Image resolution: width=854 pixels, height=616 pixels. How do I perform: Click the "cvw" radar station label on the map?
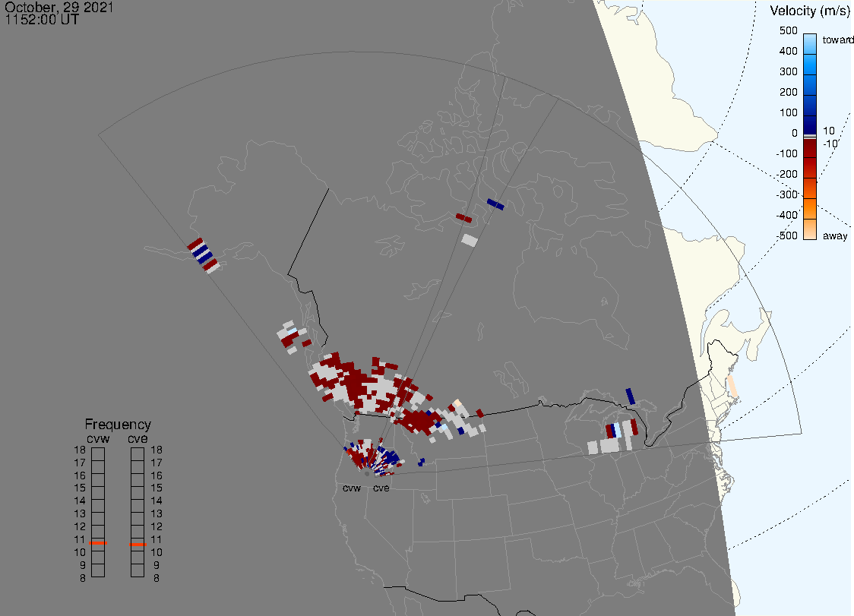pos(352,488)
